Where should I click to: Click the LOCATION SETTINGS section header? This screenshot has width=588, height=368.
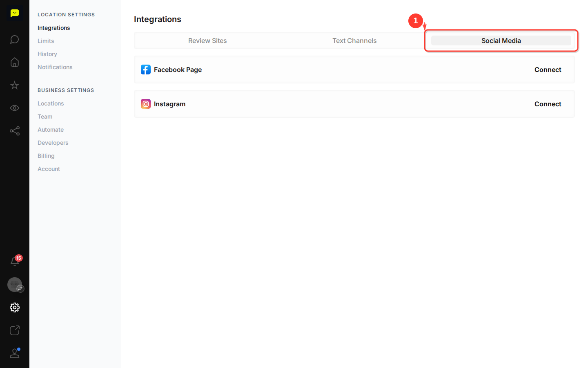pyautogui.click(x=66, y=15)
